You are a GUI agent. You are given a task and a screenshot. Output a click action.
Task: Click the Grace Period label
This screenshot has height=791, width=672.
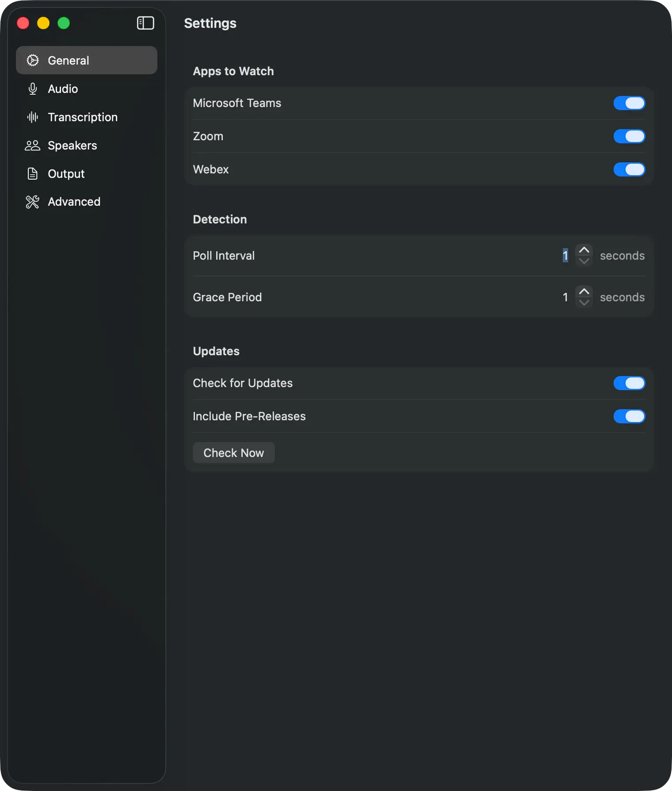pos(227,297)
